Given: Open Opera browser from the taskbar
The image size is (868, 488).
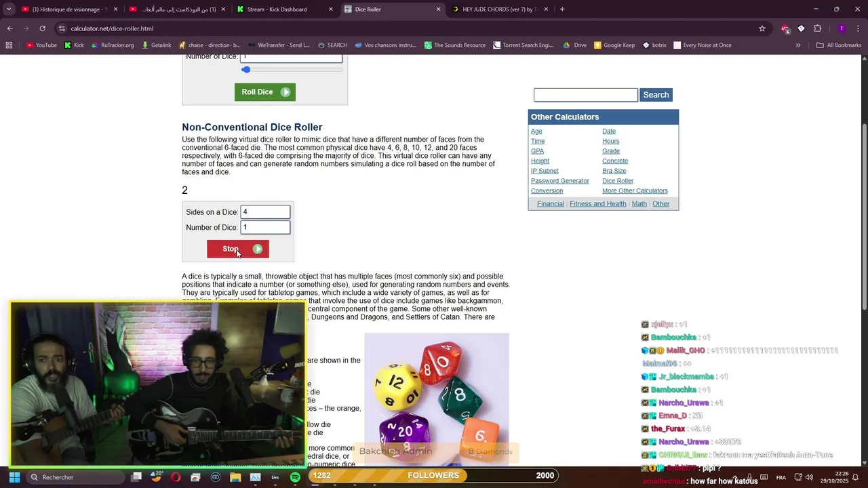Looking at the screenshot, I should coord(176,477).
